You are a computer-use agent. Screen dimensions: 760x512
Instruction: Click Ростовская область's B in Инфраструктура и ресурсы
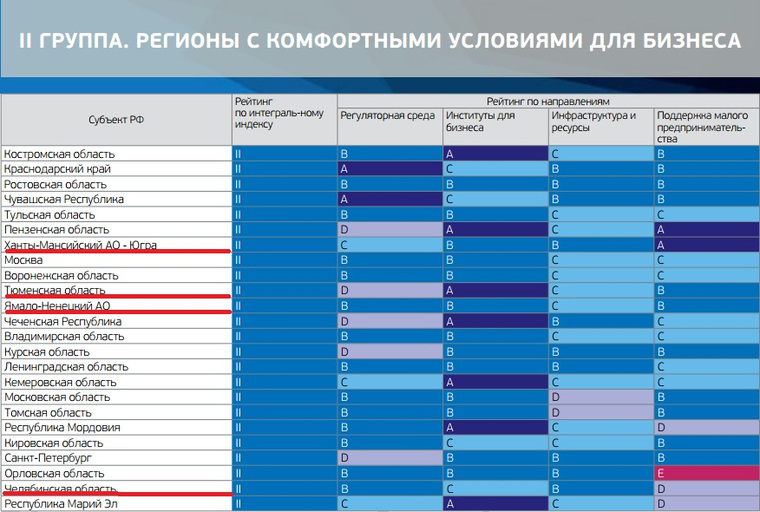pos(601,184)
